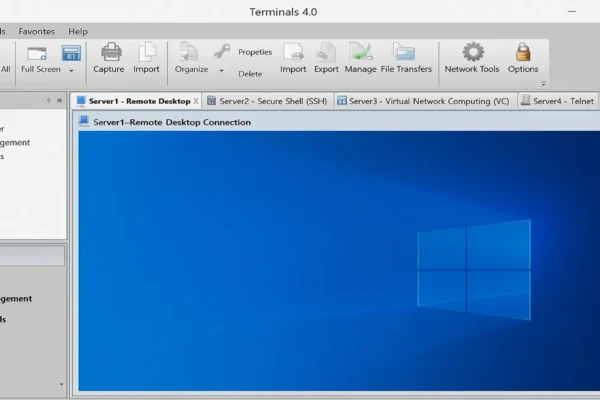The height and width of the screenshot is (400, 600).
Task: Close the Server1 - Remote Desktop tab
Action: click(x=196, y=101)
